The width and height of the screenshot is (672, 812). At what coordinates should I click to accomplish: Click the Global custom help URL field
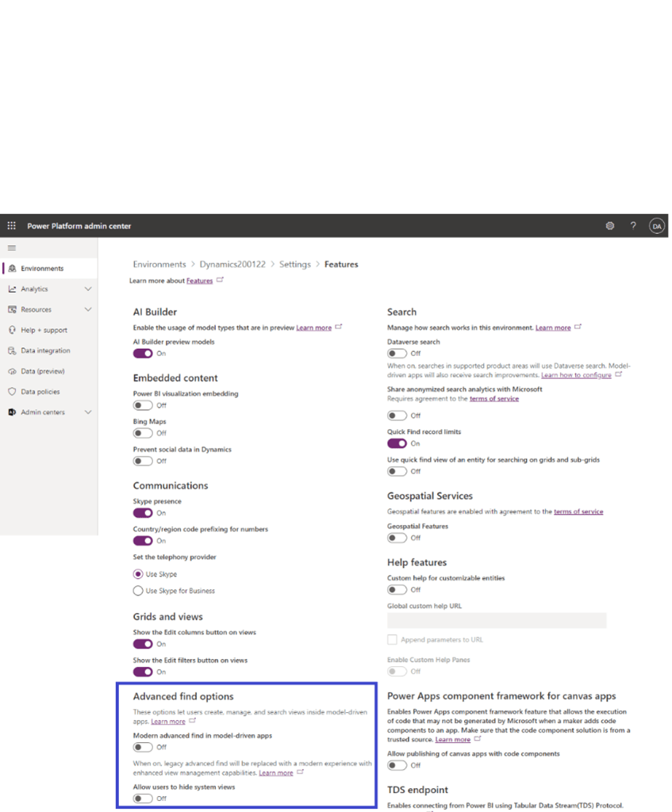tap(497, 621)
